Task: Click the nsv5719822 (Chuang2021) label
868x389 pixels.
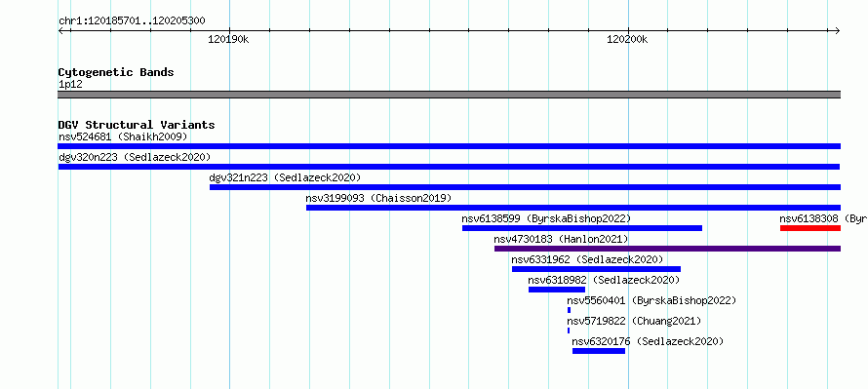Action: [634, 321]
